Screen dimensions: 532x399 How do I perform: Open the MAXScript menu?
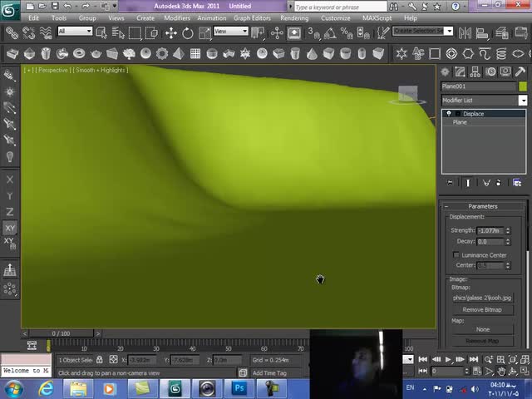(x=377, y=18)
